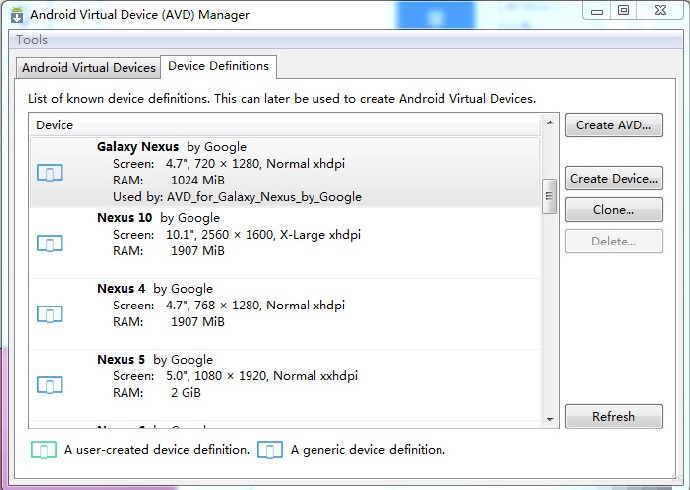Click the scrollbar up arrow
The image size is (690, 490).
pyautogui.click(x=550, y=123)
